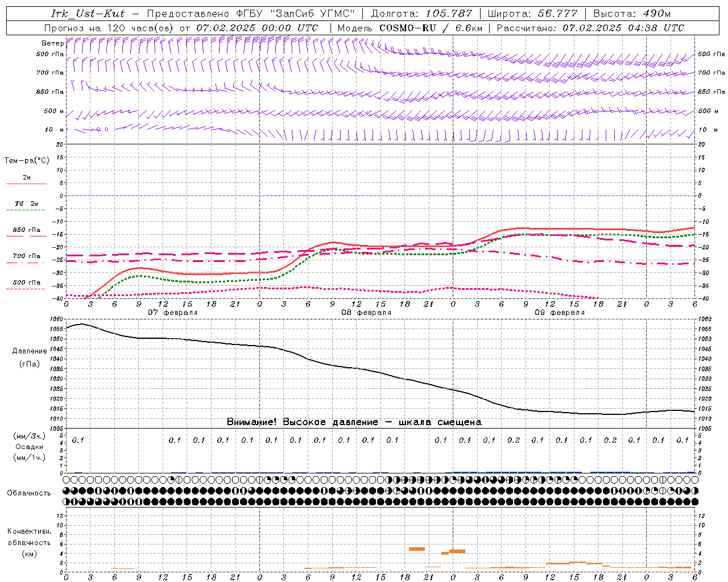This screenshot has width=728, height=582.
Task: Click the "Рассчитано: 07.02.2025 04:38 UTC" timestamp
Action: click(590, 28)
